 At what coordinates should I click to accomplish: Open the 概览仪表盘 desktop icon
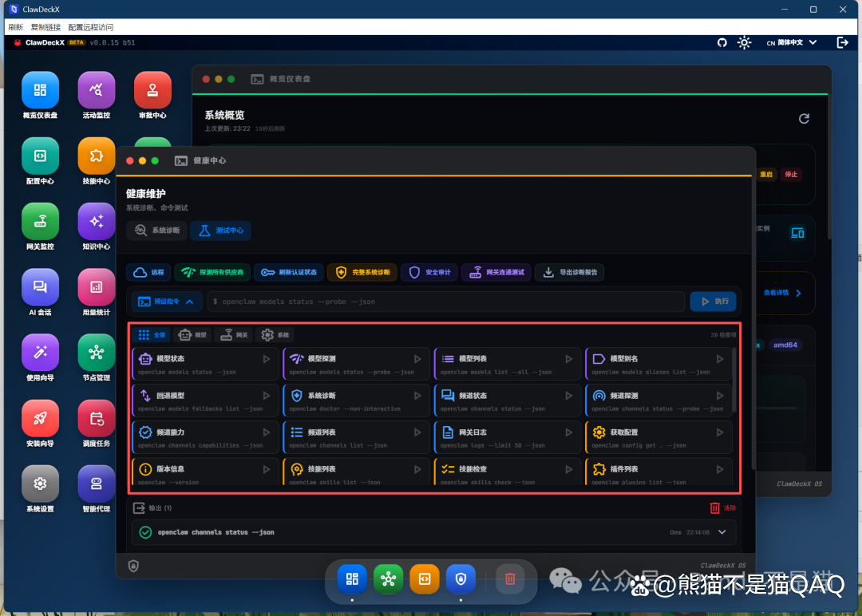(x=40, y=90)
